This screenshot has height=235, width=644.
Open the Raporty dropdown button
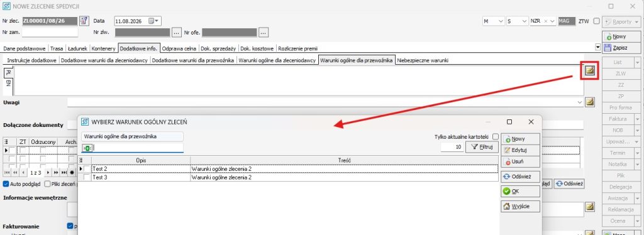click(621, 22)
